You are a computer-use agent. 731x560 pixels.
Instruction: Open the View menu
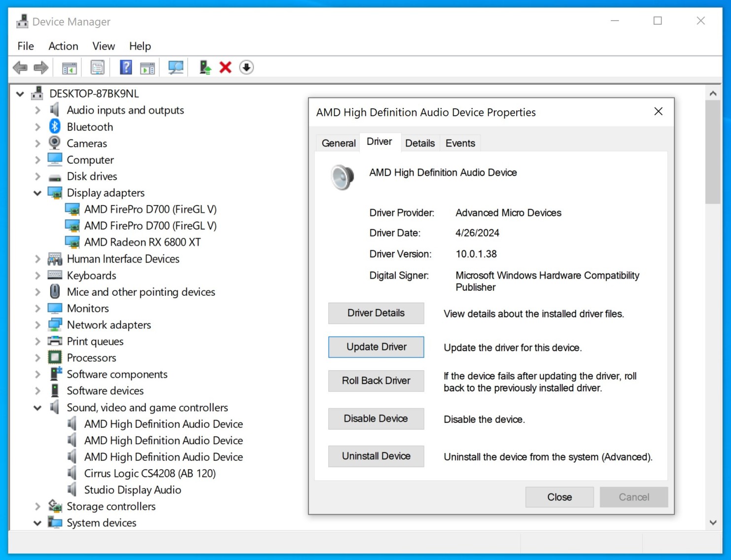(104, 46)
